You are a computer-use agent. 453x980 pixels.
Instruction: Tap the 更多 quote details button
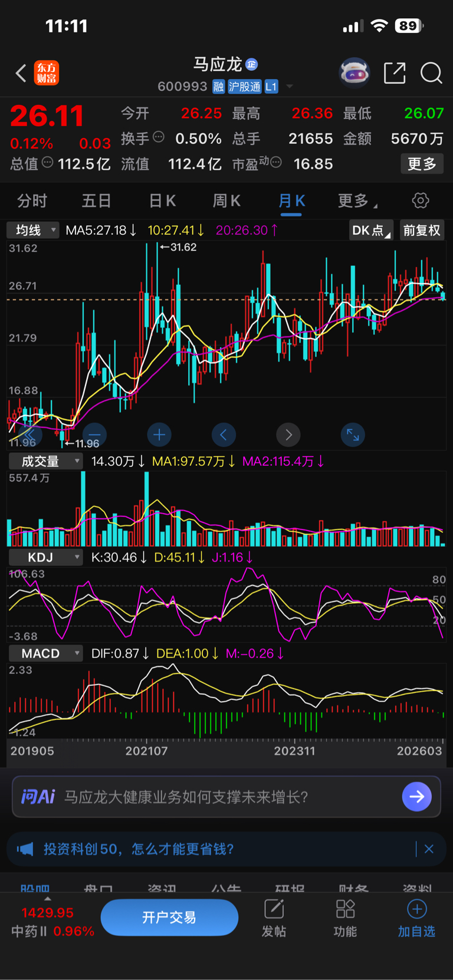(422, 163)
